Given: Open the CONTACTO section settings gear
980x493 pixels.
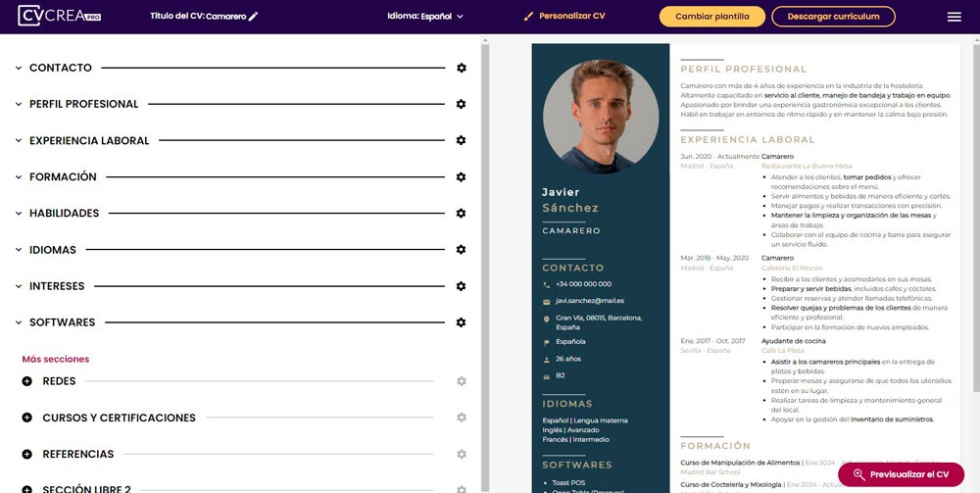Looking at the screenshot, I should click(x=462, y=68).
